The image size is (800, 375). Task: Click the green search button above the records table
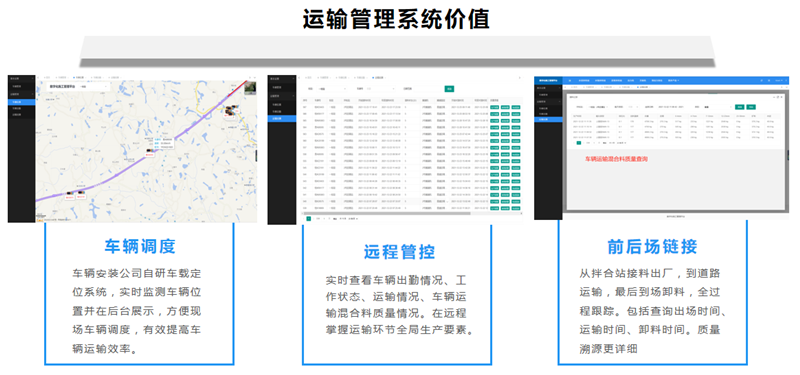tap(449, 89)
